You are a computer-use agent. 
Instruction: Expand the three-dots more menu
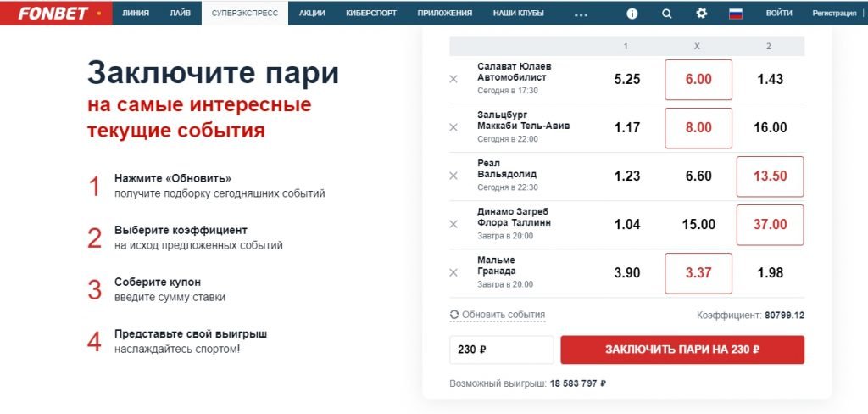click(581, 14)
